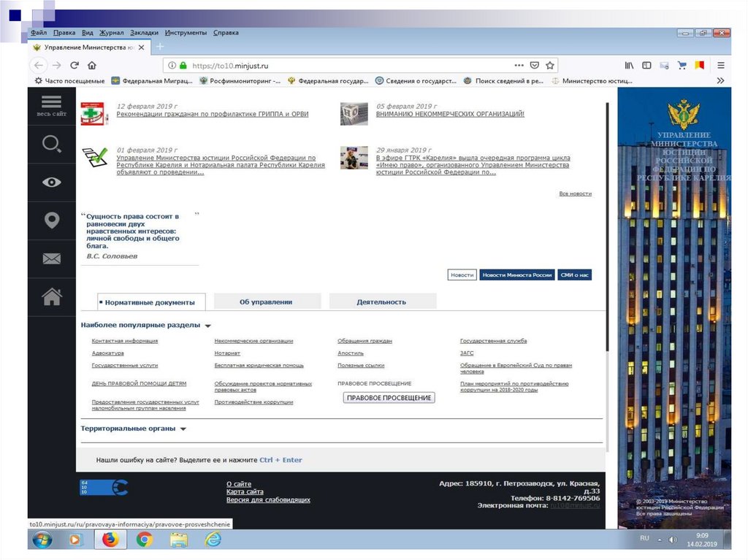The width and height of the screenshot is (748, 560).
Task: Reload page with the browser refresh icon
Action: coord(75,66)
